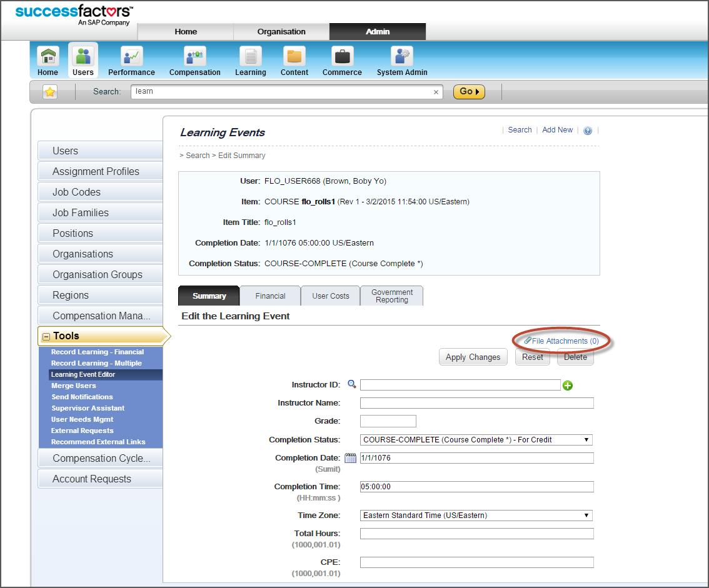Open Supervisor Assistant tool
The width and height of the screenshot is (709, 588).
coord(88,408)
